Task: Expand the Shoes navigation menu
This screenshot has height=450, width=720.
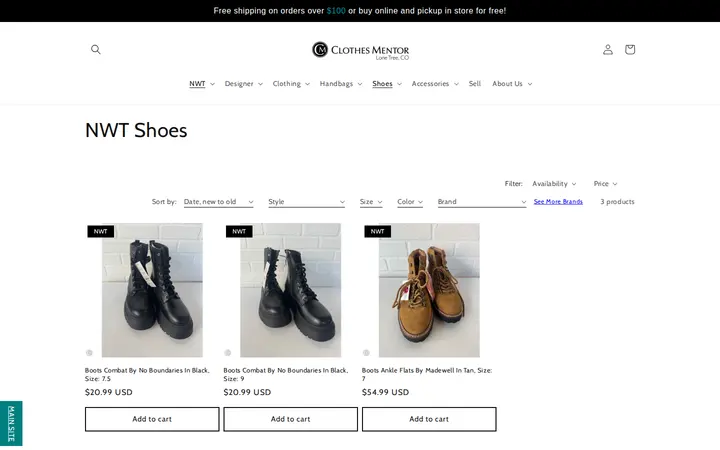Action: (x=387, y=84)
